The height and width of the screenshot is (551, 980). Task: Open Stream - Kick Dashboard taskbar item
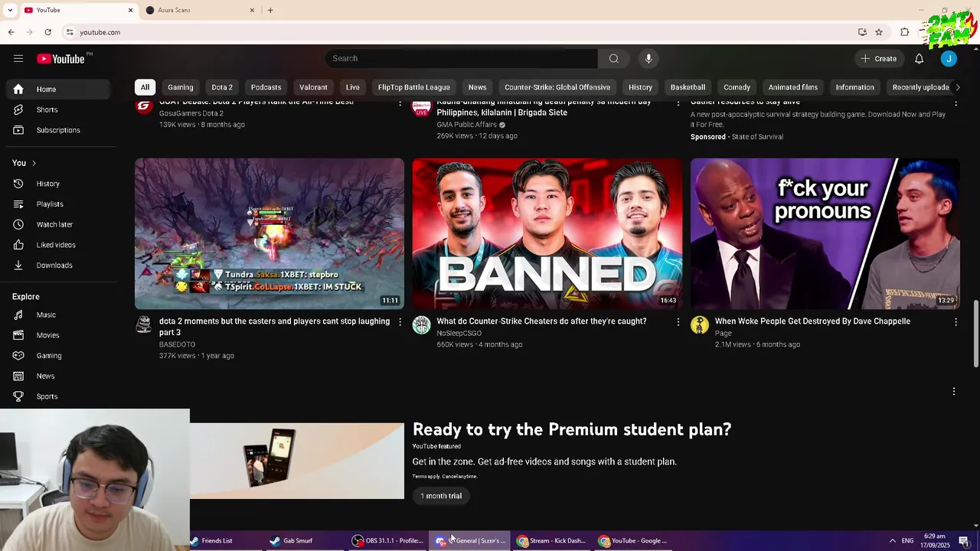coord(551,541)
